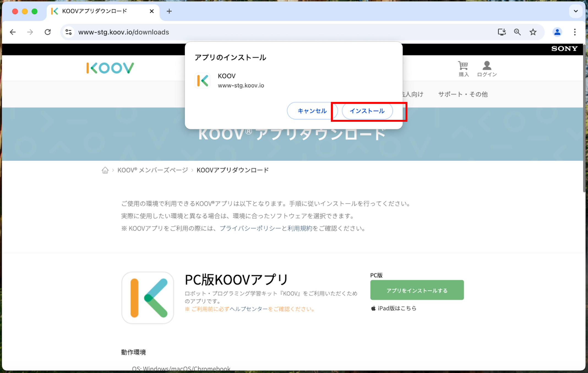
Task: Click the home icon in the breadcrumb
Action: pyautogui.click(x=105, y=170)
